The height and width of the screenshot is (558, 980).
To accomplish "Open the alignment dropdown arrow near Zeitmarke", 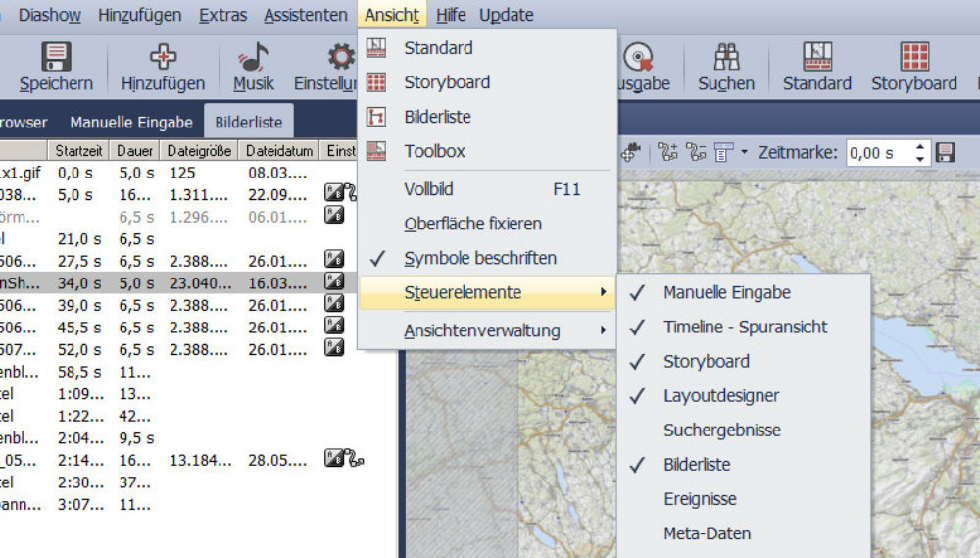I will (x=744, y=153).
